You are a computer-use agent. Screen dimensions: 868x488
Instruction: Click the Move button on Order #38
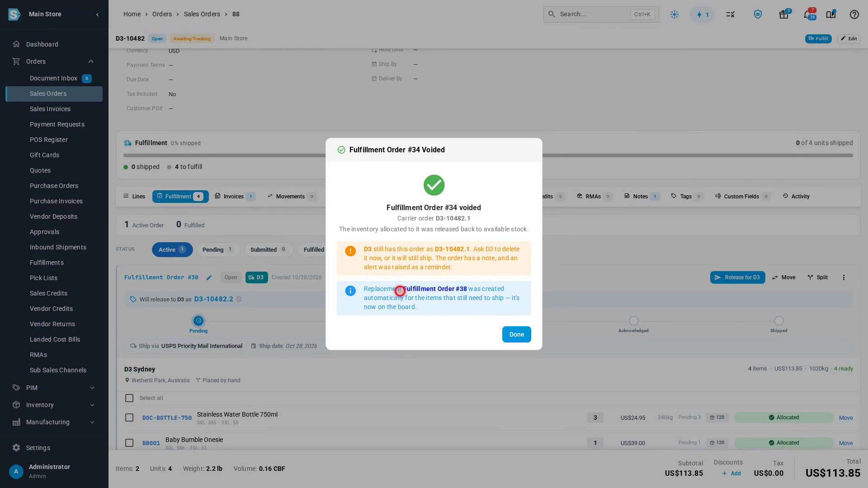pyautogui.click(x=783, y=277)
